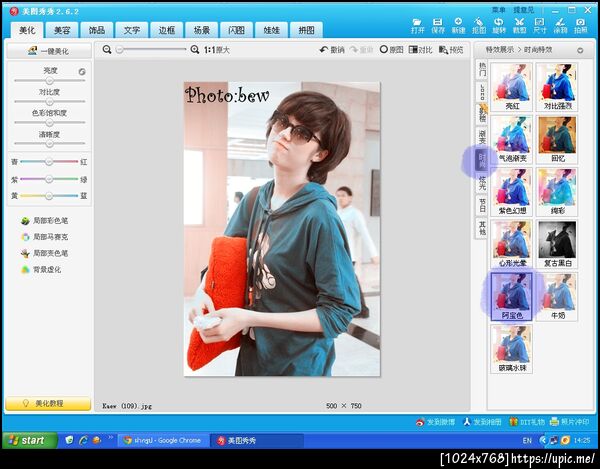
Task: Rotate the photo with 旋转 tool
Action: pyautogui.click(x=499, y=26)
